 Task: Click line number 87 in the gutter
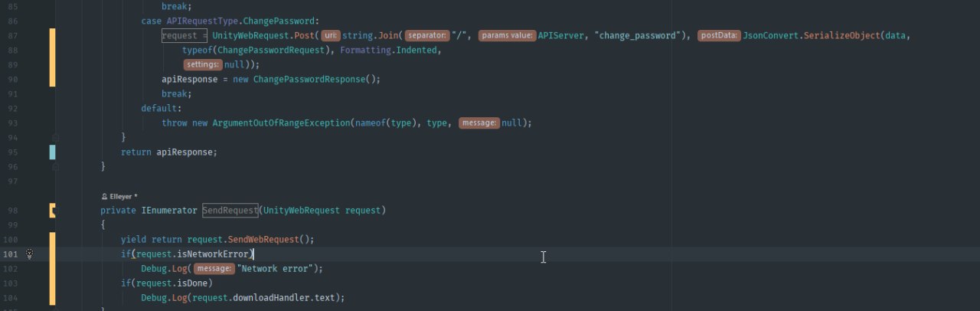click(12, 35)
